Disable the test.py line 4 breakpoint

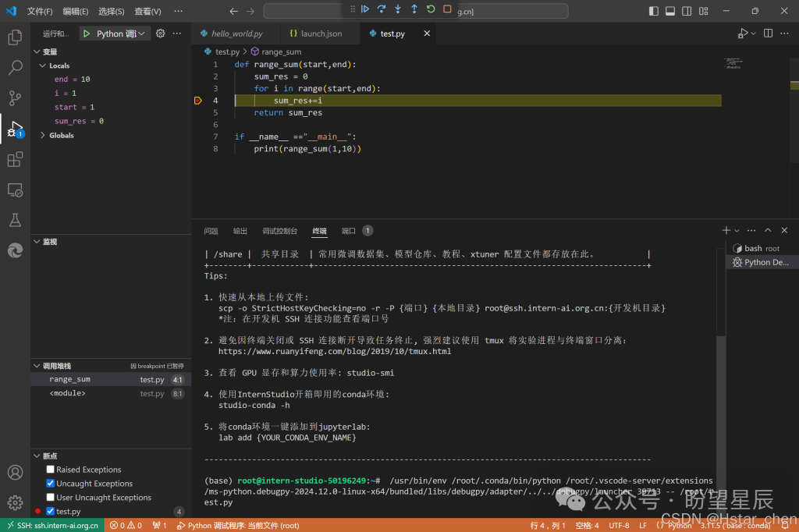(x=50, y=511)
